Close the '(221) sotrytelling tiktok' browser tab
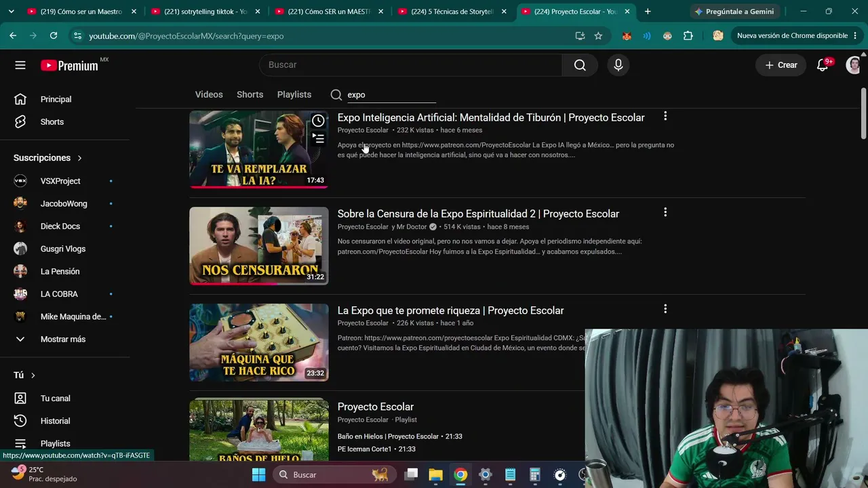The width and height of the screenshot is (868, 488). click(x=257, y=12)
